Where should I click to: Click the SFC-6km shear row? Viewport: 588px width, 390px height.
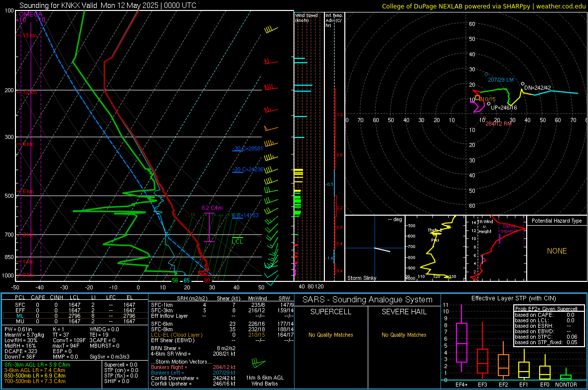(x=222, y=324)
